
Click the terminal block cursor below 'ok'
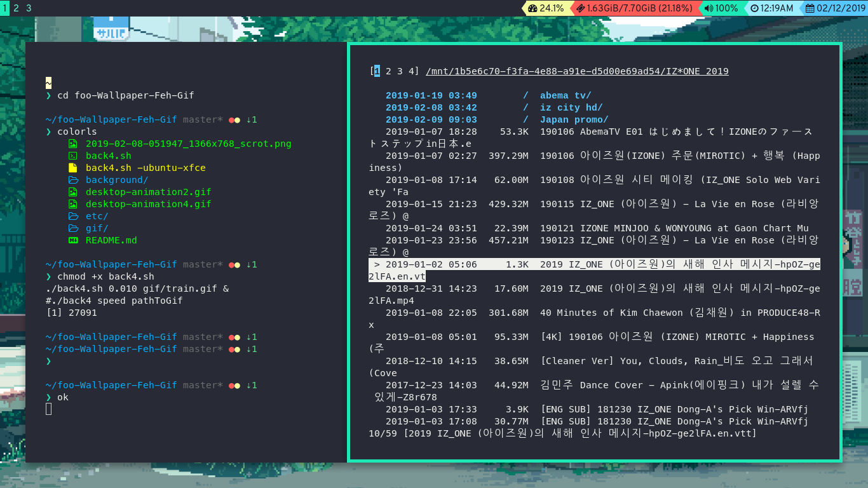tap(49, 409)
